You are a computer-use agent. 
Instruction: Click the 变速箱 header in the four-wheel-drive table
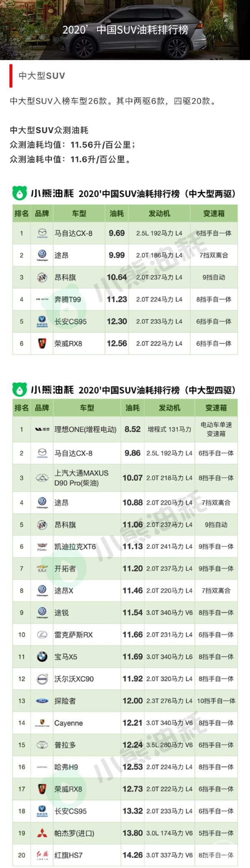(x=216, y=408)
